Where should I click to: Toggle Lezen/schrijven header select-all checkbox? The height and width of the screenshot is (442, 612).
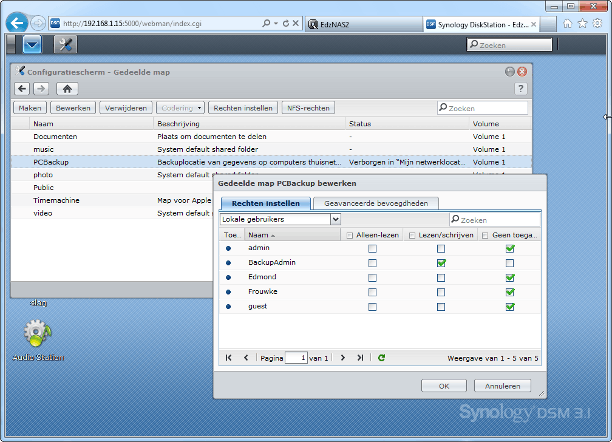[x=412, y=235]
